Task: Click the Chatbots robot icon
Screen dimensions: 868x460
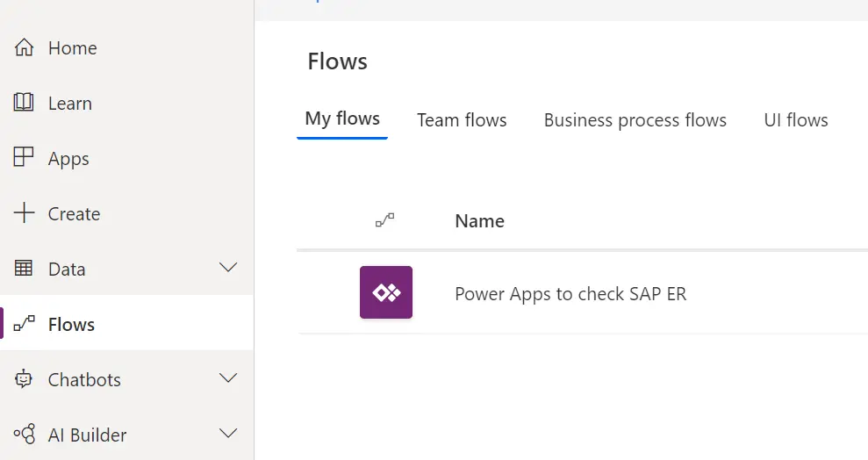Action: 23,379
